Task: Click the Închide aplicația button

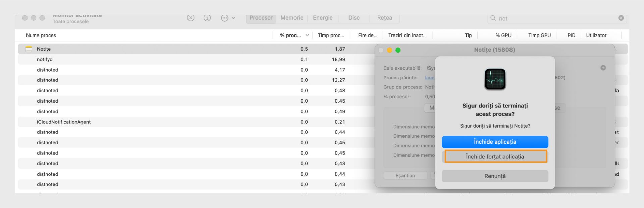Action: (495, 142)
